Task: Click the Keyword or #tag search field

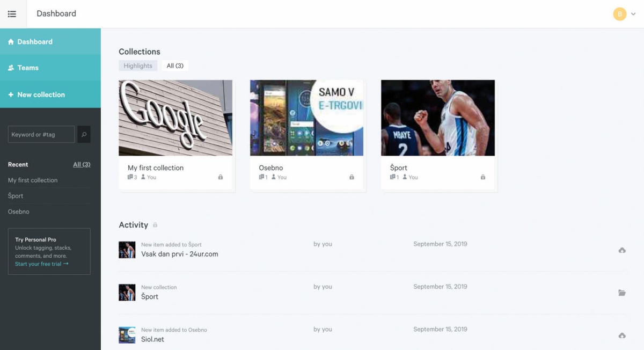Action: point(41,134)
